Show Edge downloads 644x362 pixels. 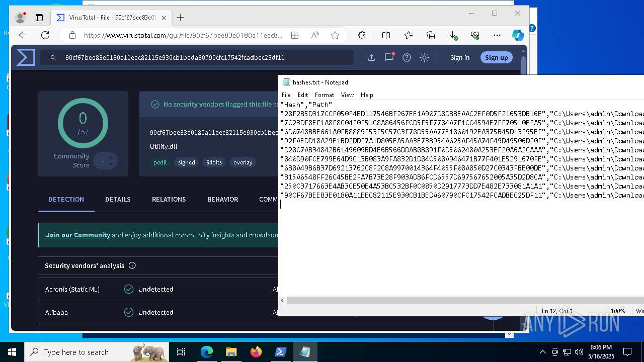[x=453, y=35]
